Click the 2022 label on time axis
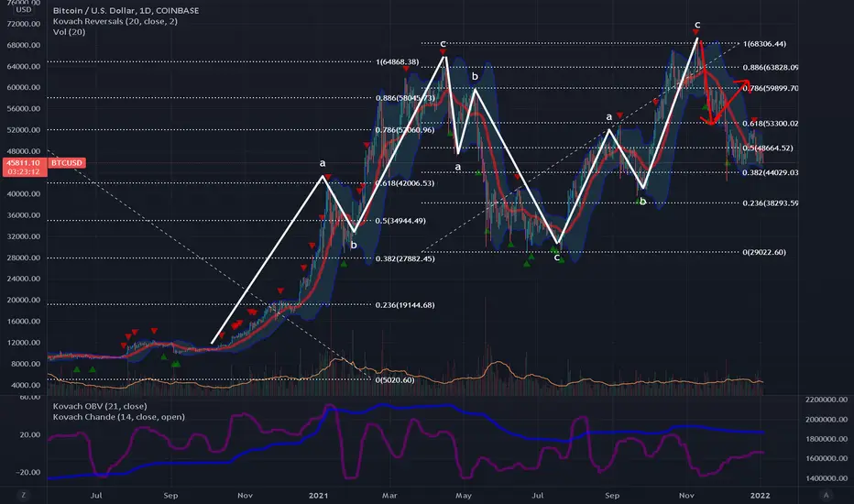 point(761,495)
